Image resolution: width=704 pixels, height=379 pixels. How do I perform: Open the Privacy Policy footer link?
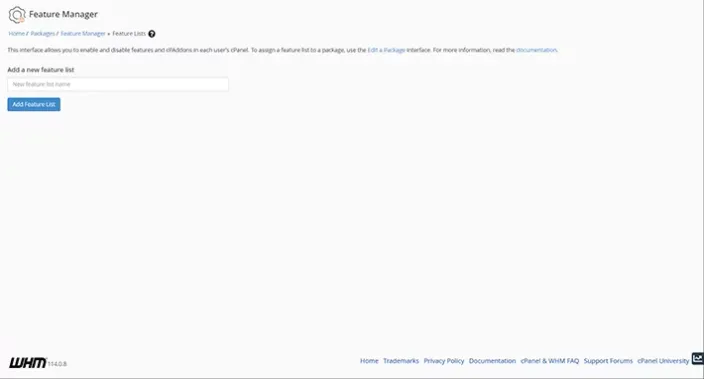click(x=444, y=361)
